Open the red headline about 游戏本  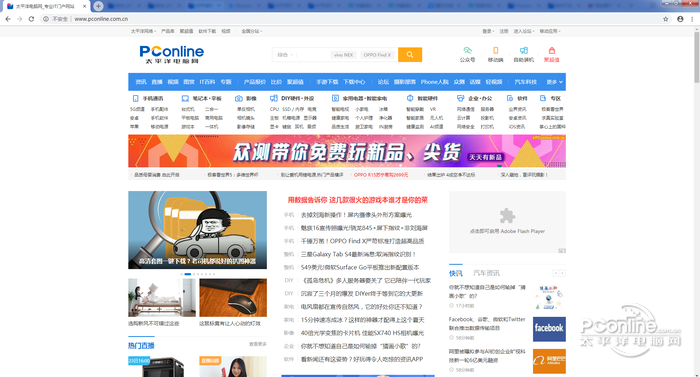coord(358,200)
